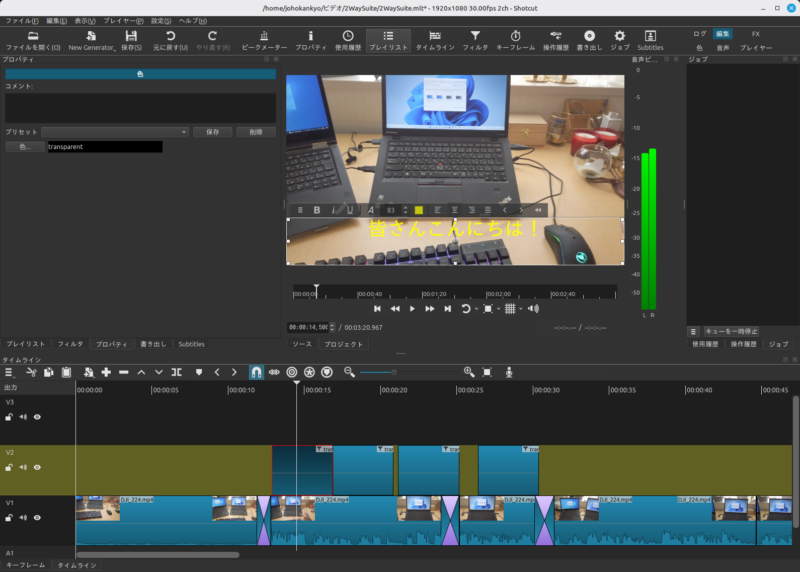Switch to the プロジェクト tab below the player
Image resolution: width=800 pixels, height=572 pixels.
click(x=344, y=344)
